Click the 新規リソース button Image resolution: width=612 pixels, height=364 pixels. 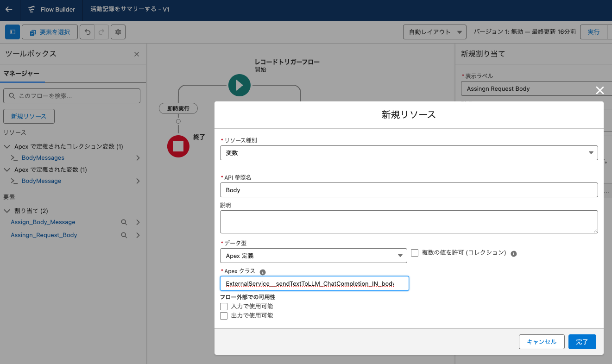(x=29, y=116)
